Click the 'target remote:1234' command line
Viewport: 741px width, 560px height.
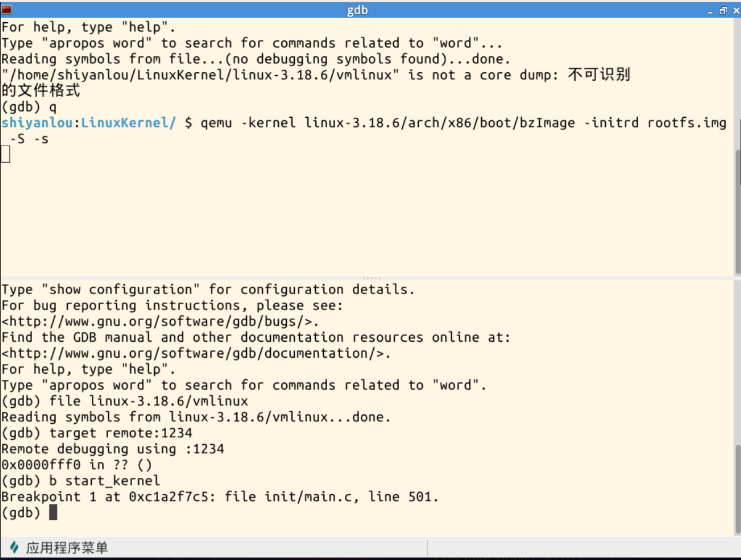(x=121, y=433)
